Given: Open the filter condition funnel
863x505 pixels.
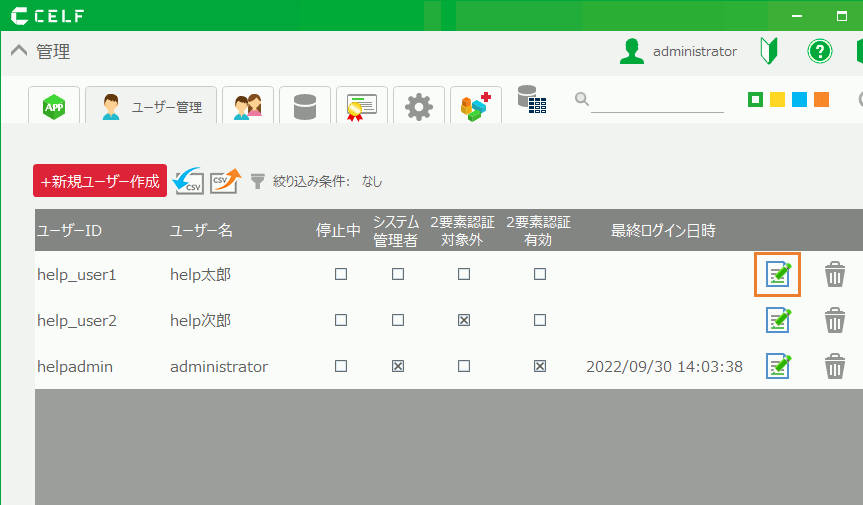Looking at the screenshot, I should [258, 181].
